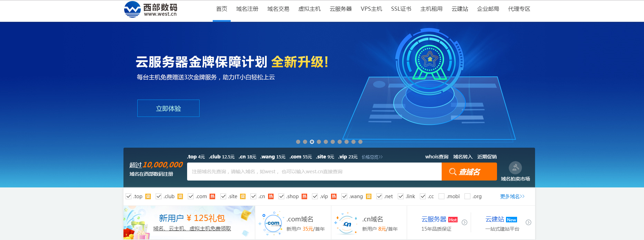Open the 近期促销 link
The height and width of the screenshot is (240, 644).
pos(487,157)
